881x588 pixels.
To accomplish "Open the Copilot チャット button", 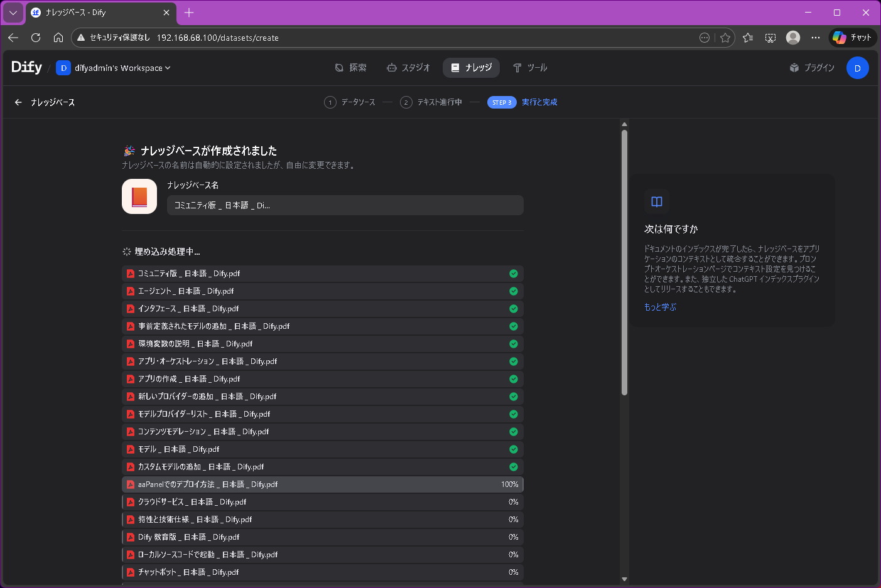I will point(852,38).
